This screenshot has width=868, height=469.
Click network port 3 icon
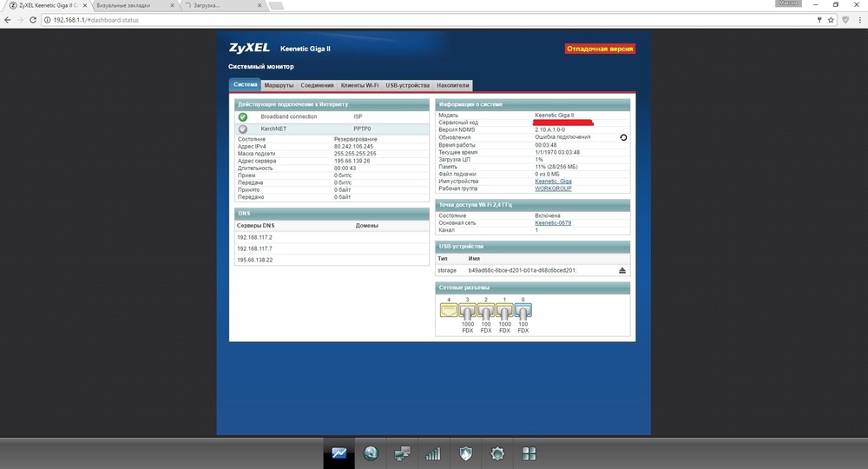(468, 311)
